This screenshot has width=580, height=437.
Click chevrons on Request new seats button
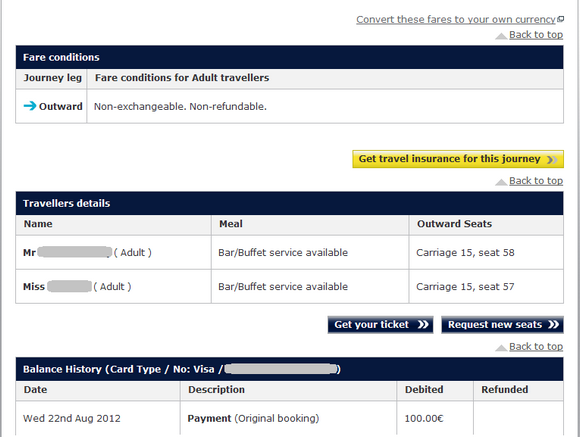pos(554,325)
